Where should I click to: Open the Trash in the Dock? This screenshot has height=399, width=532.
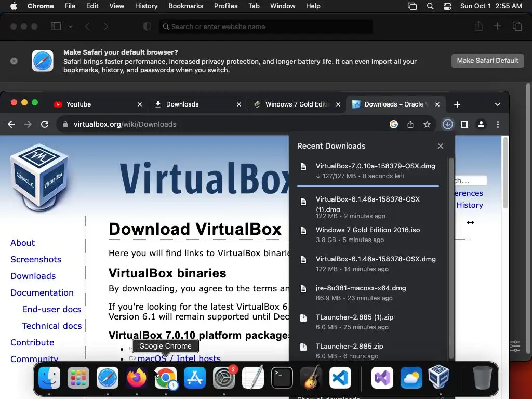coord(483,378)
